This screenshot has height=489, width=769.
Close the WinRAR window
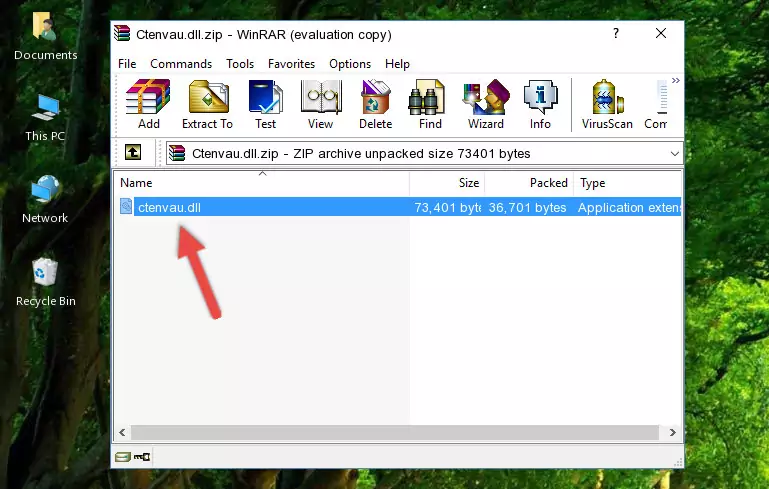(661, 33)
